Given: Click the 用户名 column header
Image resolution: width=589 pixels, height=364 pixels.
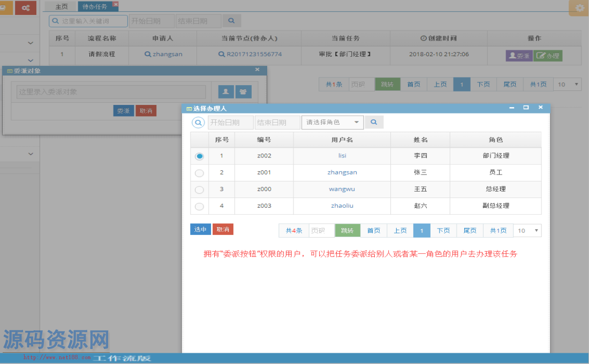Looking at the screenshot, I should (x=342, y=140).
